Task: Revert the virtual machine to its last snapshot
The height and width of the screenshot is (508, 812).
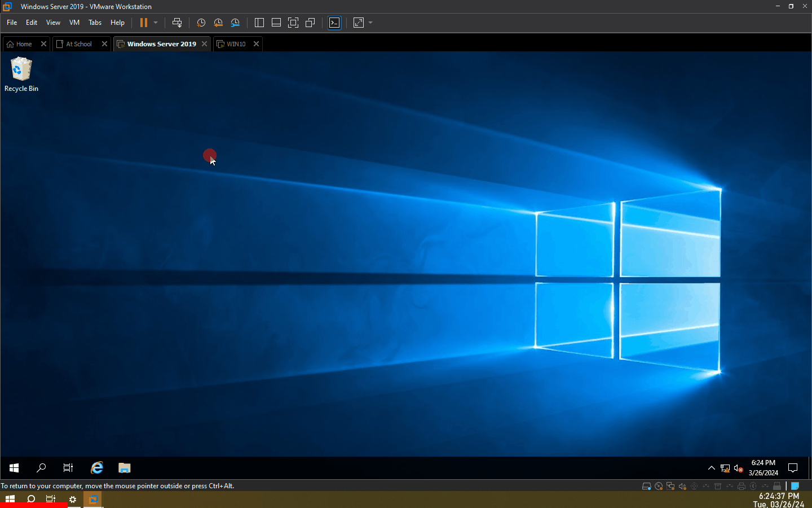Action: click(x=218, y=23)
